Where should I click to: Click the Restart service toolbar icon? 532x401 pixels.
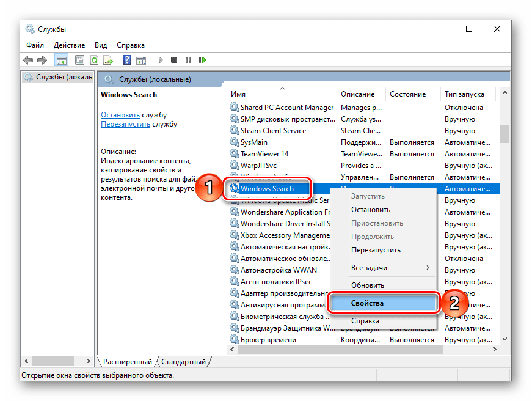coord(202,60)
